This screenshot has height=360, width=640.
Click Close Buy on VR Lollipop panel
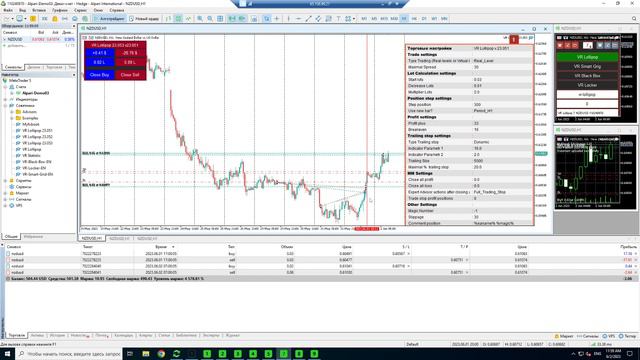pyautogui.click(x=100, y=75)
